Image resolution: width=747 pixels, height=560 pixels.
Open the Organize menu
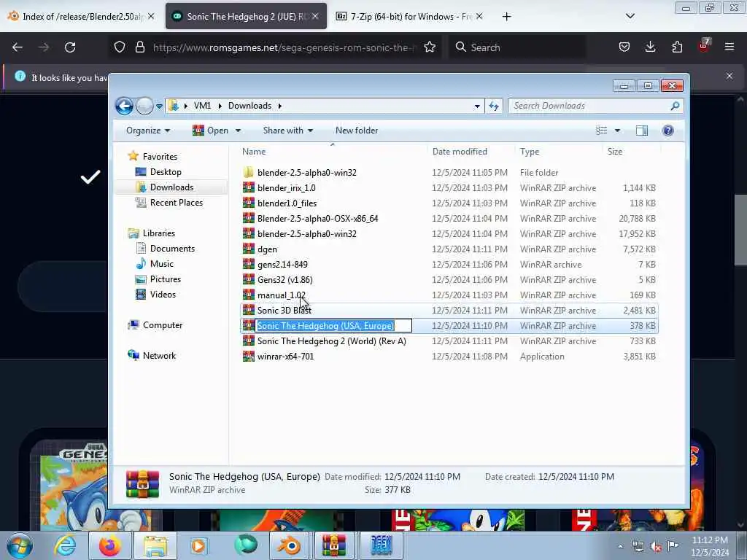point(147,131)
